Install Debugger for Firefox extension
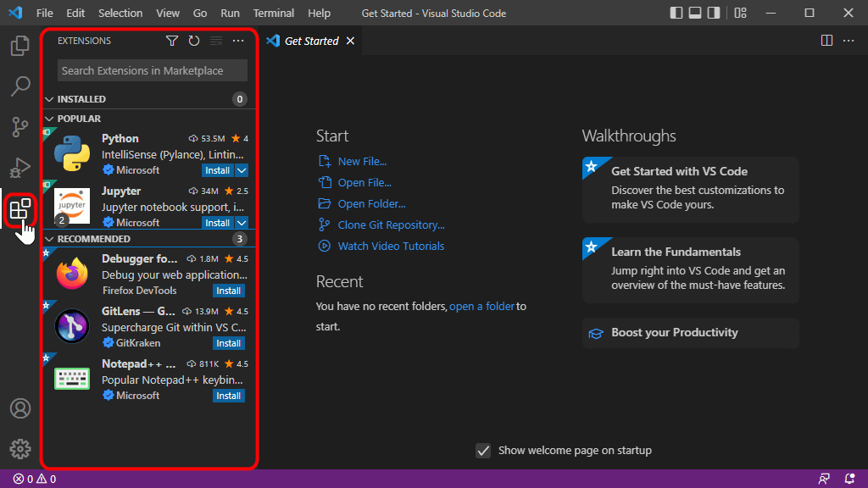This screenshot has height=488, width=868. pos(229,291)
